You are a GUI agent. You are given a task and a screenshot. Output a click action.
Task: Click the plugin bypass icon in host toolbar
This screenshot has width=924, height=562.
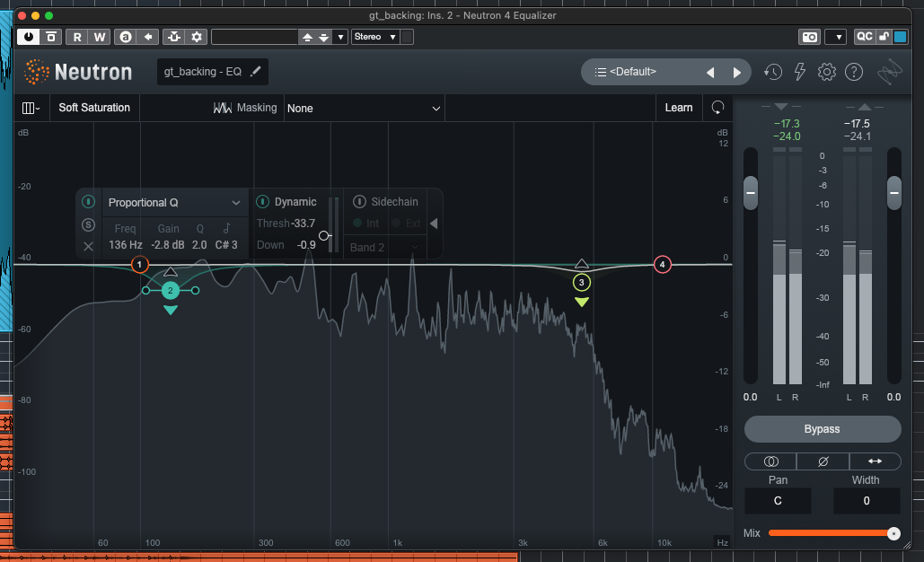(51, 37)
